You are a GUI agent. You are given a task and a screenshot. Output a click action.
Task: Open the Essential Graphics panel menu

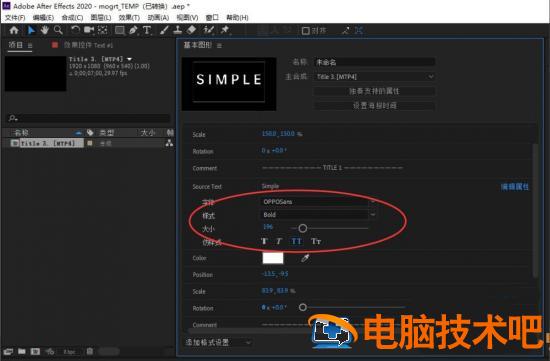(x=219, y=46)
